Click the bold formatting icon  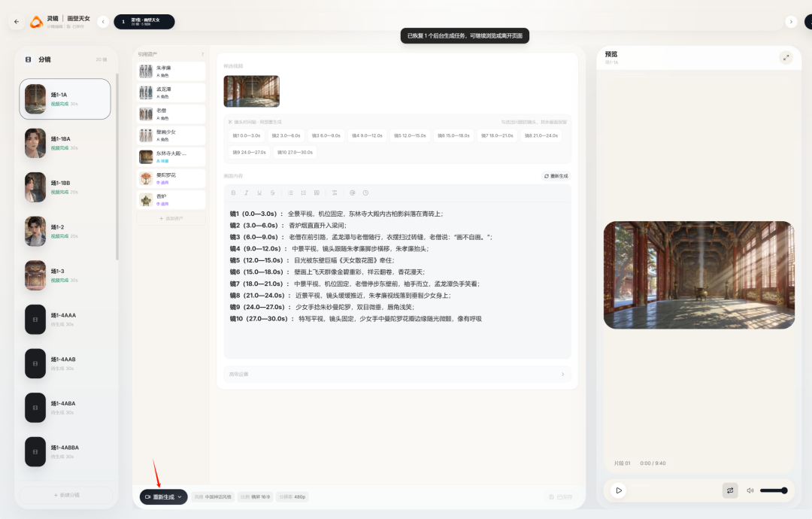(x=233, y=193)
